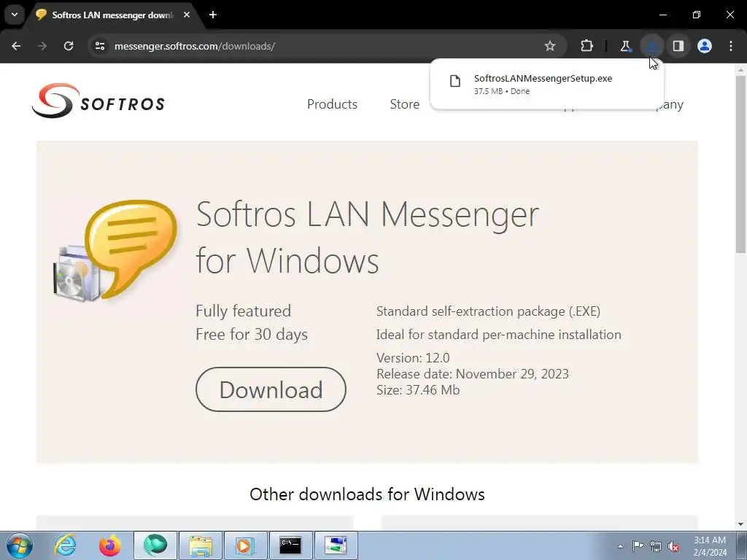Open the remote desktop taskbar icon
Viewport: 747px width, 560px height.
click(336, 545)
